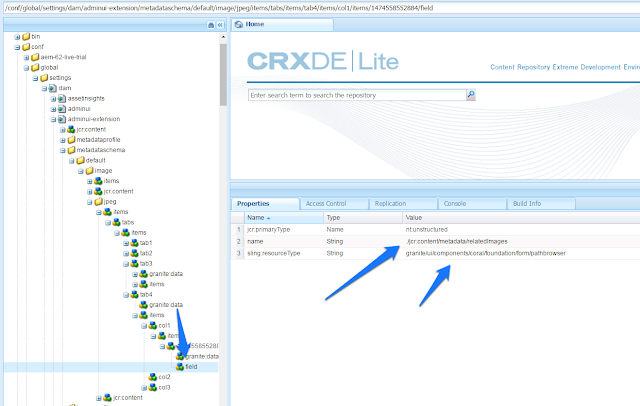640x406 pixels.
Task: Click the dam node icon
Action: coord(53,88)
